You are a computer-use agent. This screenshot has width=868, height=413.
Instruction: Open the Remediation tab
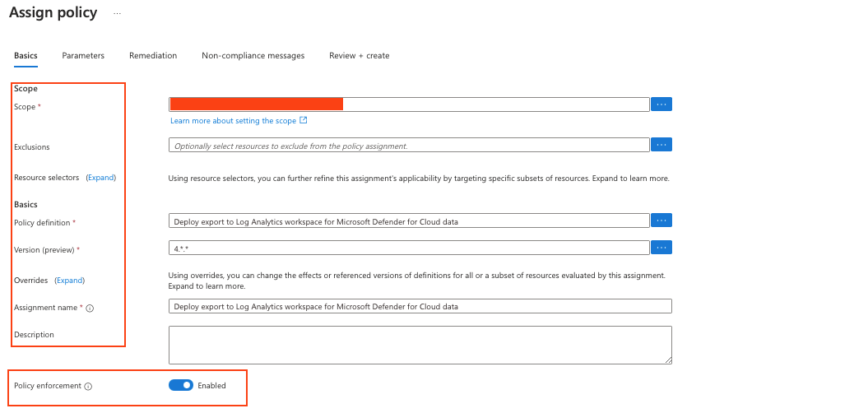click(x=153, y=55)
